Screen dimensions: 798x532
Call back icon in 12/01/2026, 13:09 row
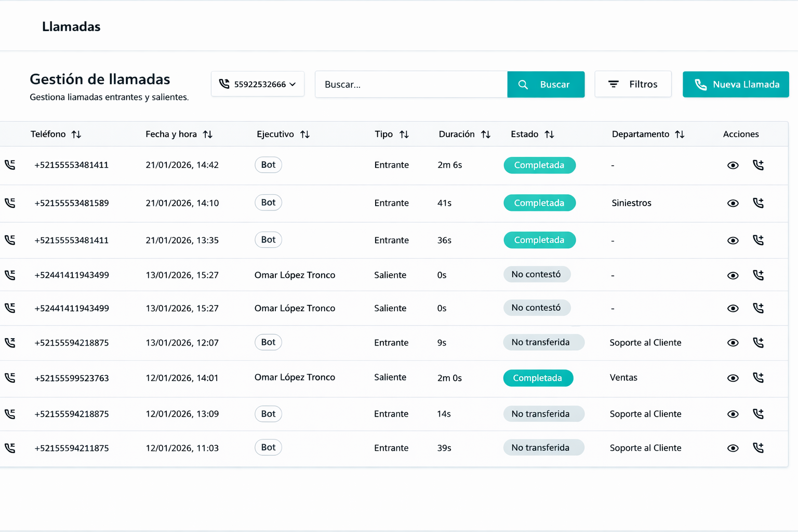pos(758,414)
